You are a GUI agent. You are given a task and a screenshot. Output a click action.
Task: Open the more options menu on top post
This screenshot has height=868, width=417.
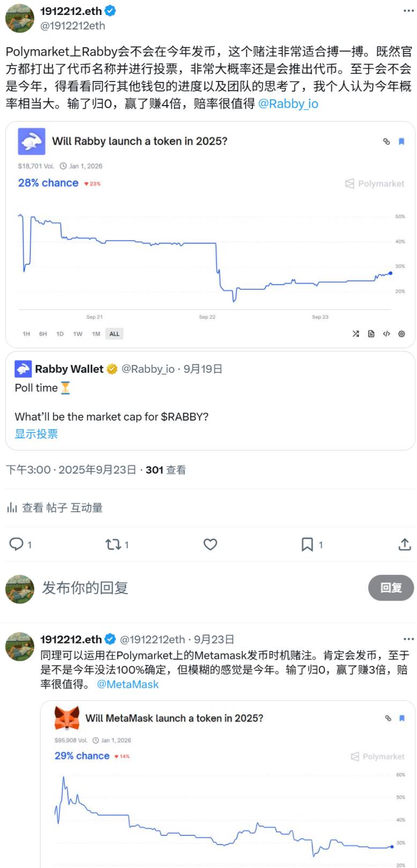408,11
